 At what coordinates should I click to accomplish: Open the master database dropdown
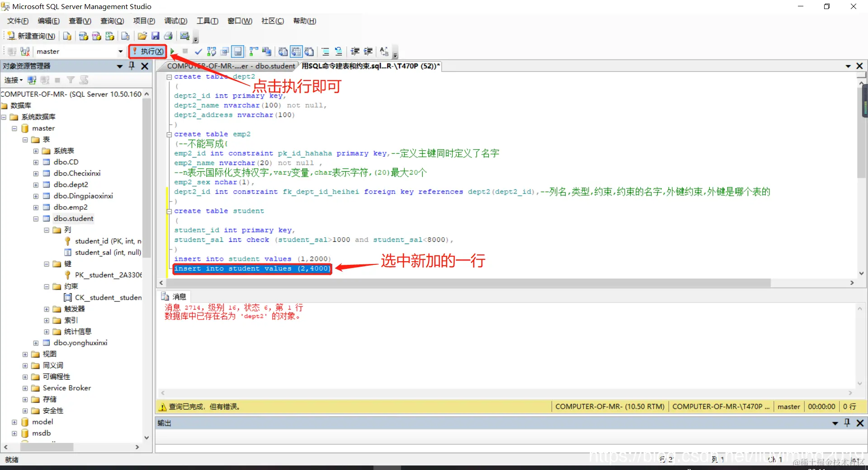pos(120,52)
